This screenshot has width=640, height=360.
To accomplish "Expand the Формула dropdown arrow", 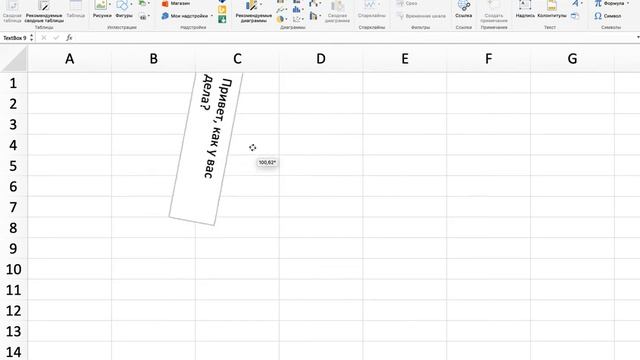I will [x=628, y=3].
